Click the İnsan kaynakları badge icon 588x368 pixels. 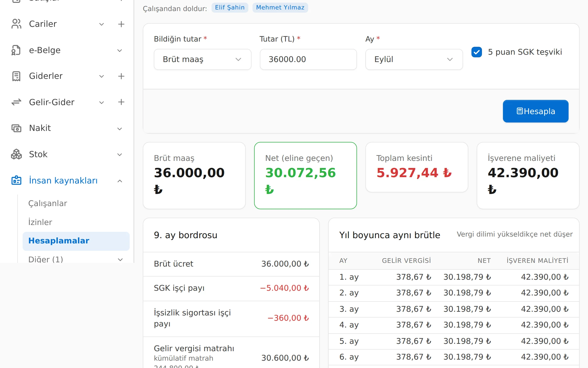tap(16, 181)
